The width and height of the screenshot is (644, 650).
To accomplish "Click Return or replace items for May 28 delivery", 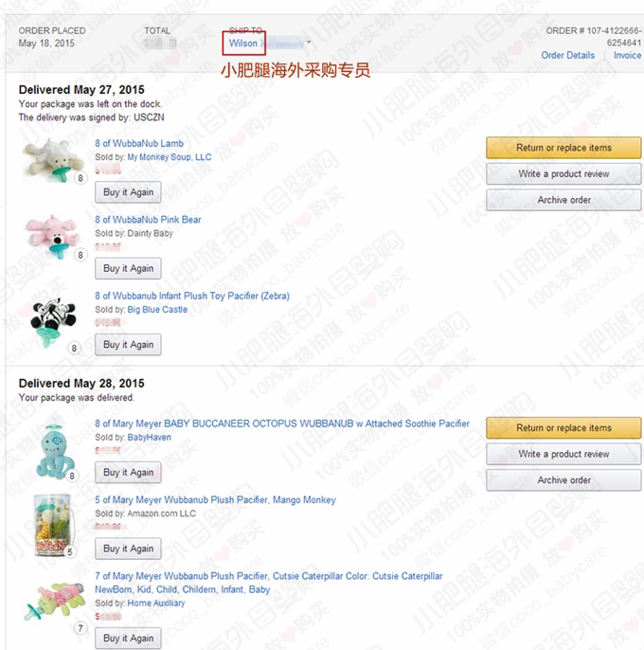I will [x=563, y=428].
